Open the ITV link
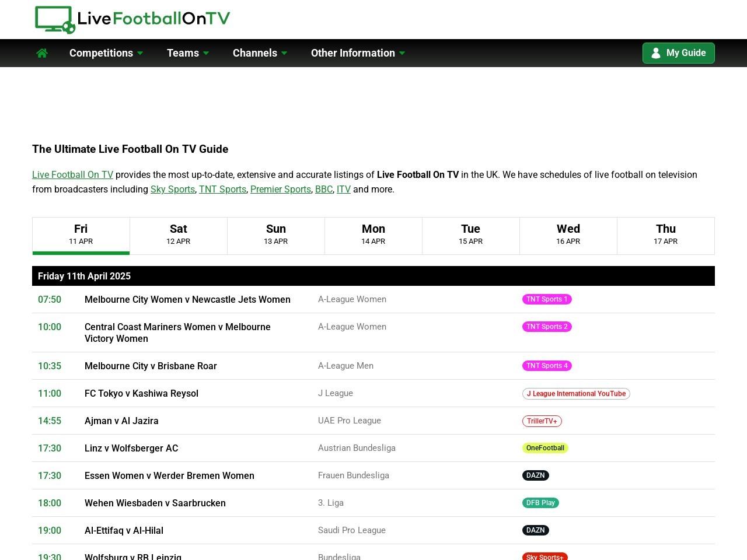747x560 pixels. 344,189
